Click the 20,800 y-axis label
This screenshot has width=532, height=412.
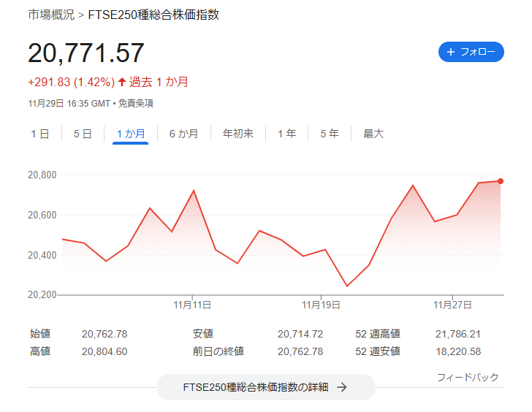pos(42,175)
